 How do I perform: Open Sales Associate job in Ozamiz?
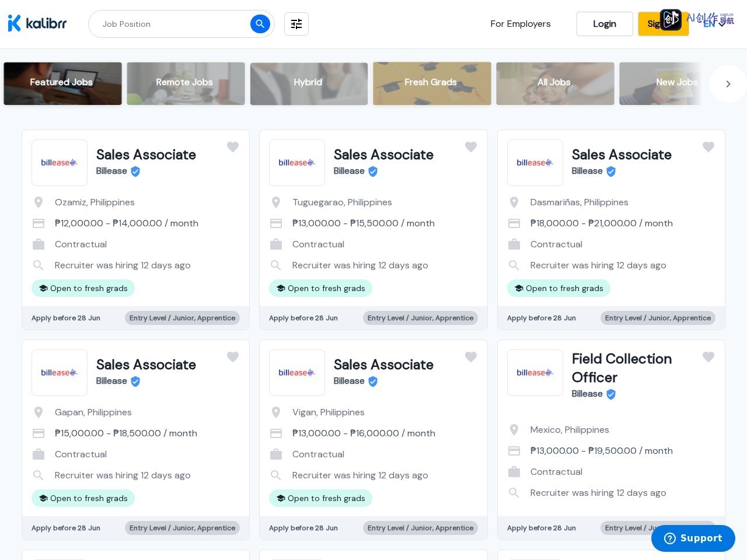[146, 155]
